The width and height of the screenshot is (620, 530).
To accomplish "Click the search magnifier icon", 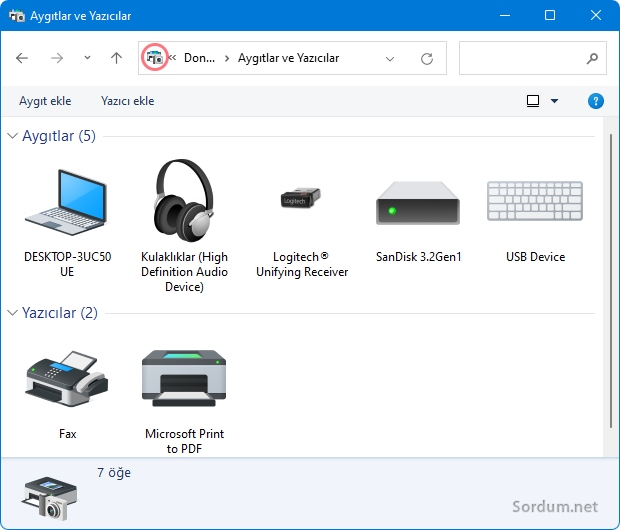I will tap(592, 59).
